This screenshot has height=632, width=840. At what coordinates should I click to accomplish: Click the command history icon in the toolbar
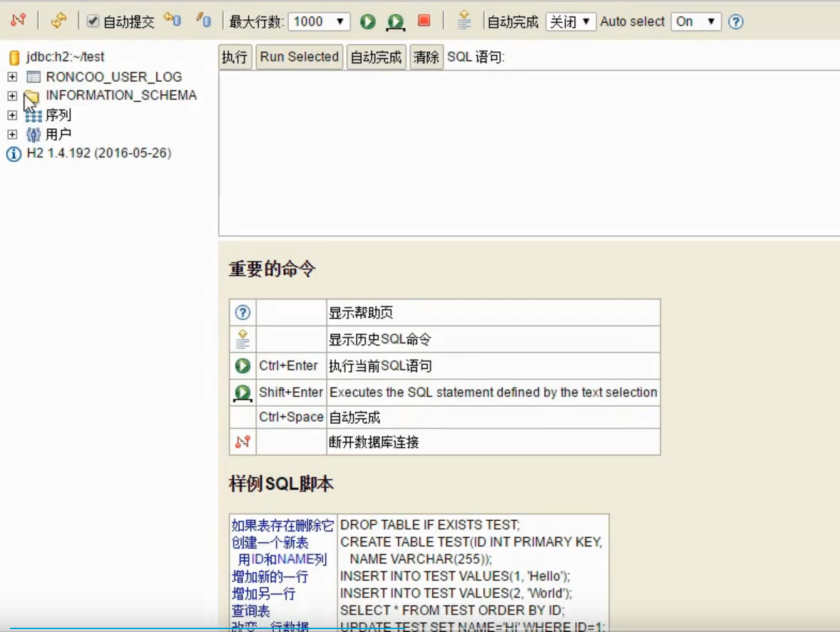(x=464, y=21)
